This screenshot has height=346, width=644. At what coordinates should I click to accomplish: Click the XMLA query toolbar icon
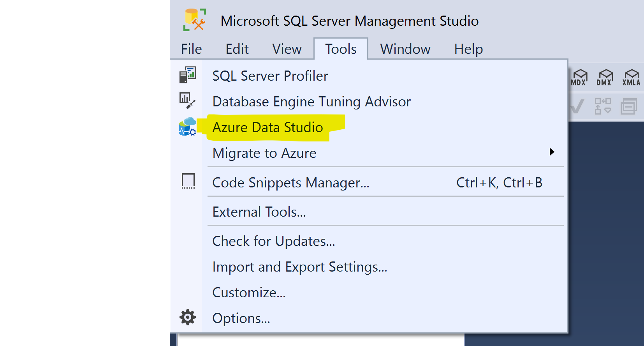(x=631, y=78)
